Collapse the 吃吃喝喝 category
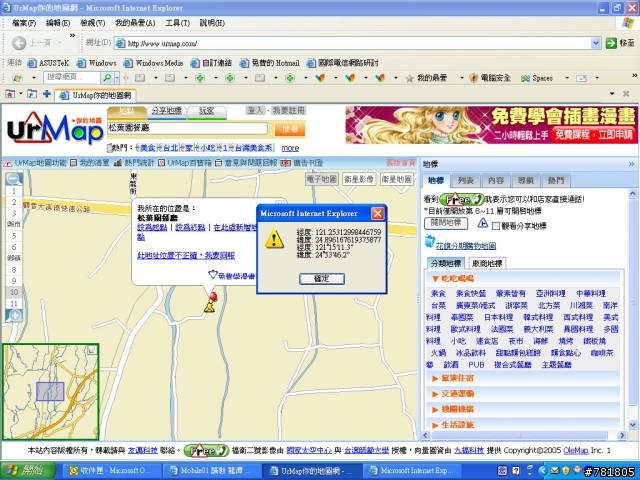This screenshot has height=480, width=640. 435,279
